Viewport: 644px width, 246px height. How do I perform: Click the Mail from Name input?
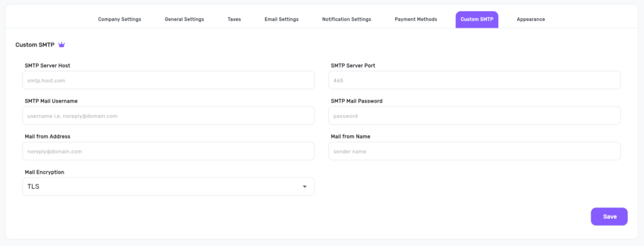pyautogui.click(x=474, y=151)
